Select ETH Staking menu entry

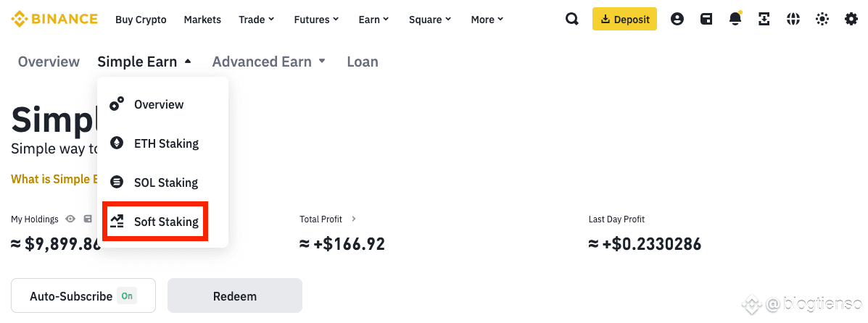(x=155, y=144)
